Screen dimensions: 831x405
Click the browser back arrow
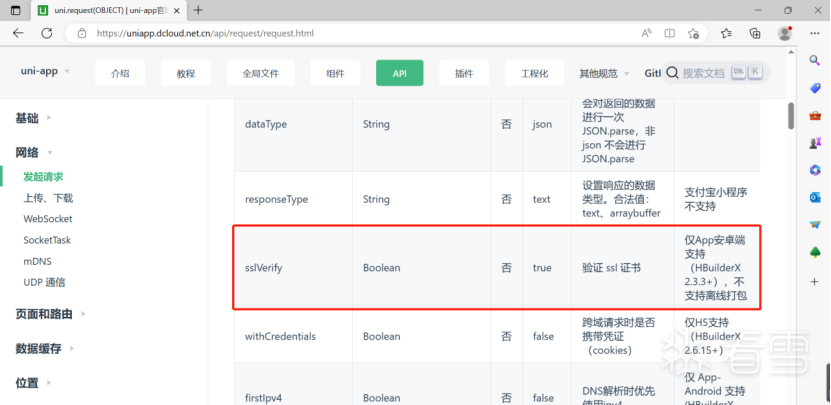(x=19, y=33)
